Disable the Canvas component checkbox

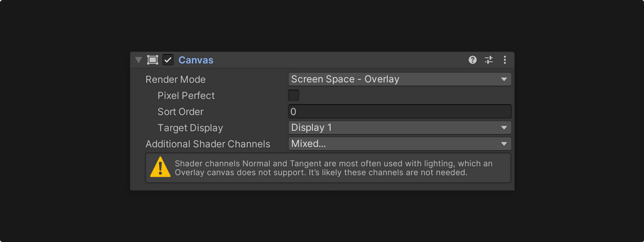[168, 60]
